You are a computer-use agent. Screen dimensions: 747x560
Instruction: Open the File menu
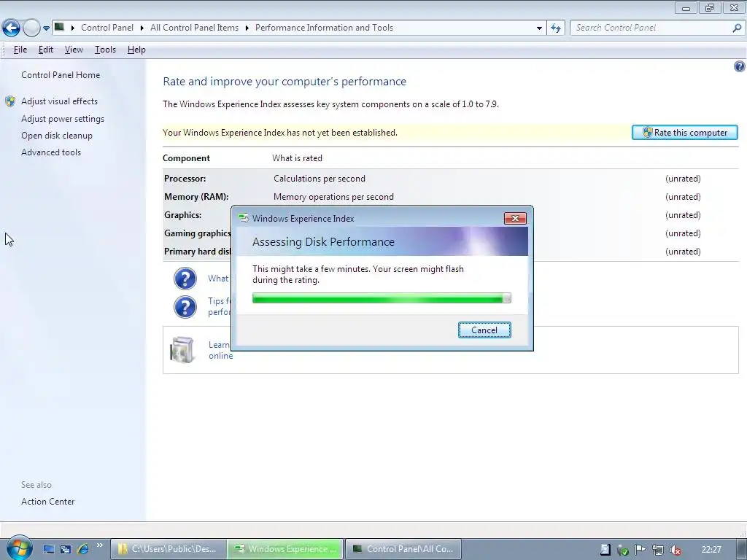click(x=20, y=50)
